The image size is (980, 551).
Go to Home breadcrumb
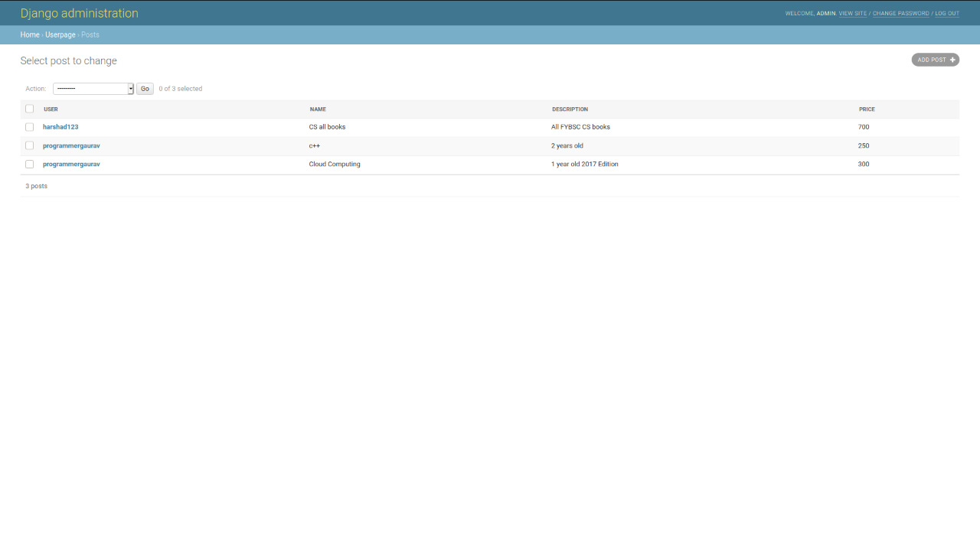pos(30,34)
